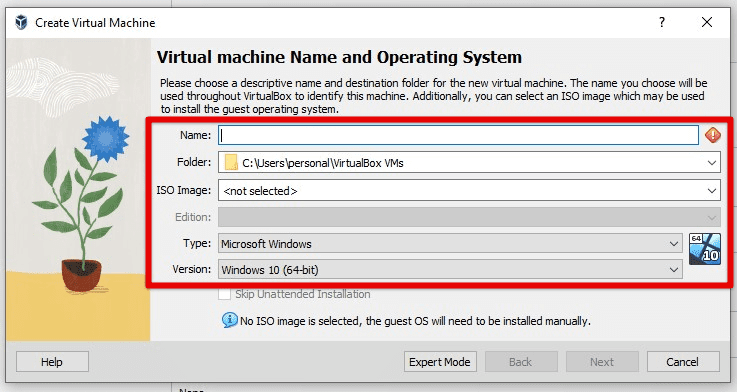
Task: Open the Type dropdown showing Microsoft Windows
Action: (x=450, y=243)
